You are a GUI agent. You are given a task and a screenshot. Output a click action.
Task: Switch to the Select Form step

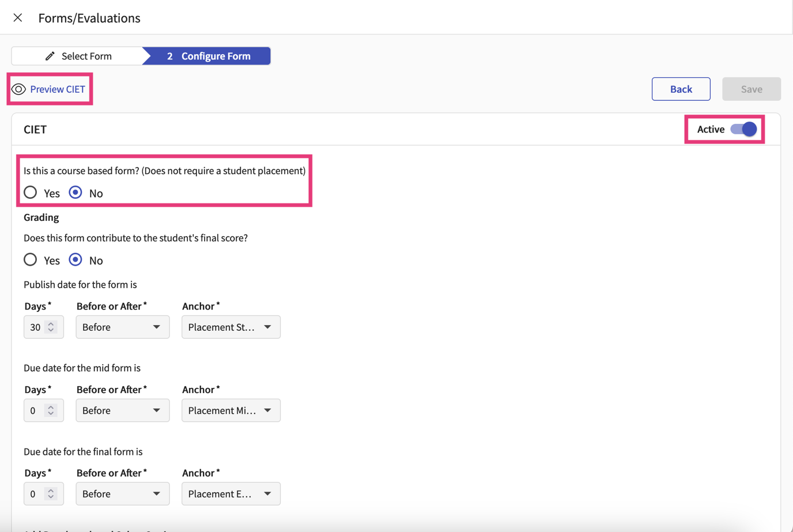click(86, 55)
